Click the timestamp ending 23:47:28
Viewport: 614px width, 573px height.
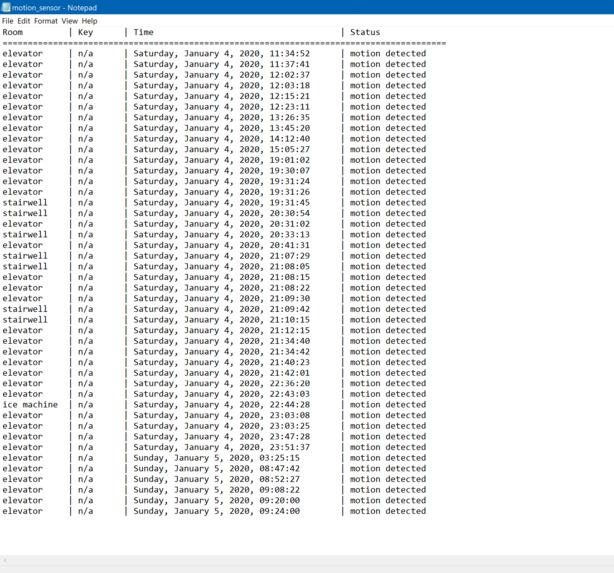[222, 437]
